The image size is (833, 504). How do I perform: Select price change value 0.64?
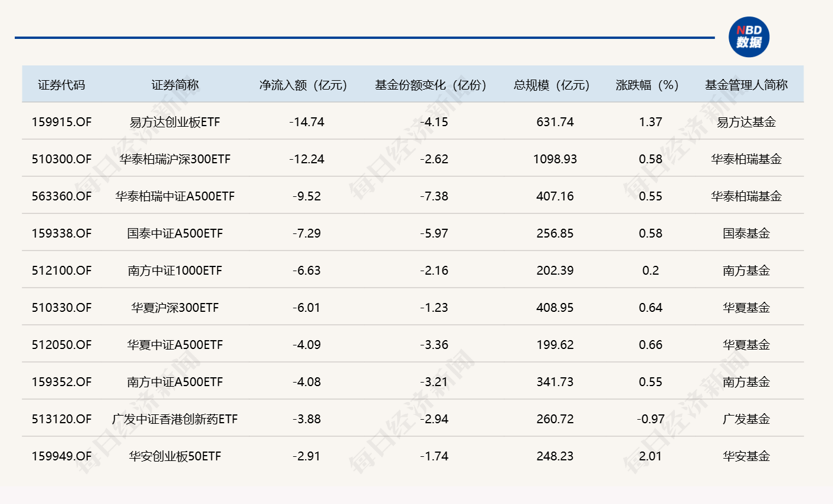[651, 308]
